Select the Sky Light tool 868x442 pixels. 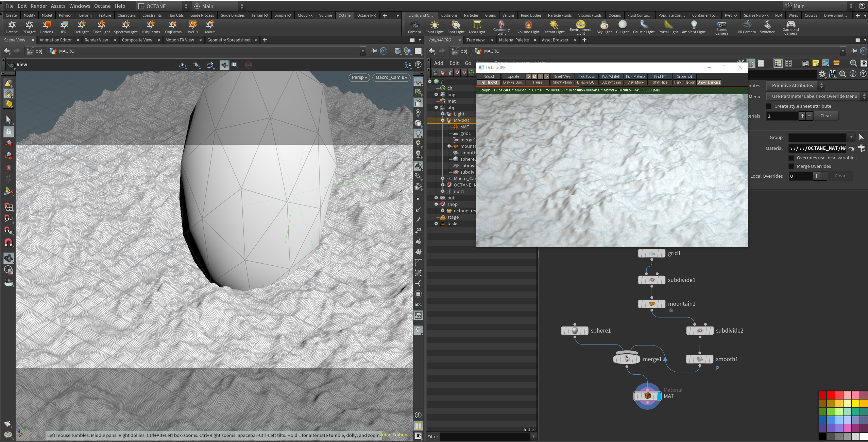(x=604, y=26)
